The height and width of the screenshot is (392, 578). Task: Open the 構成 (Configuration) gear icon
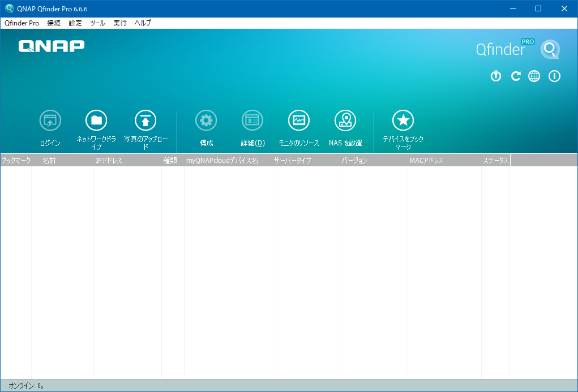206,120
